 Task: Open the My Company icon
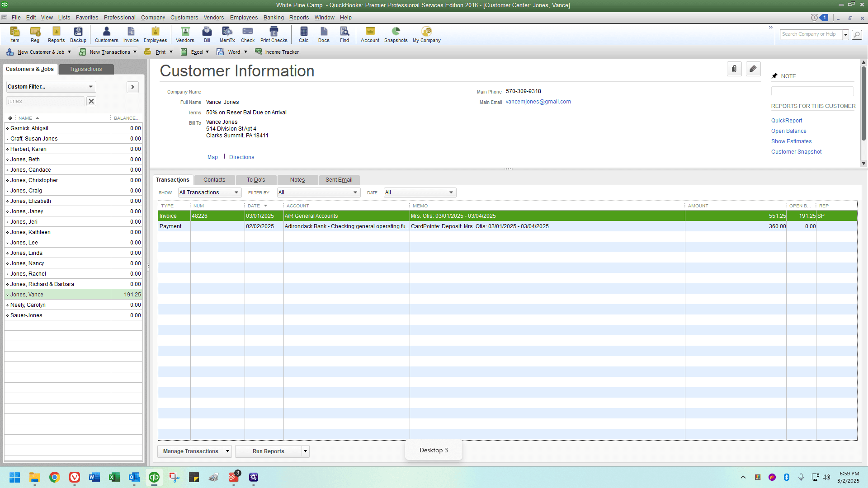[427, 34]
